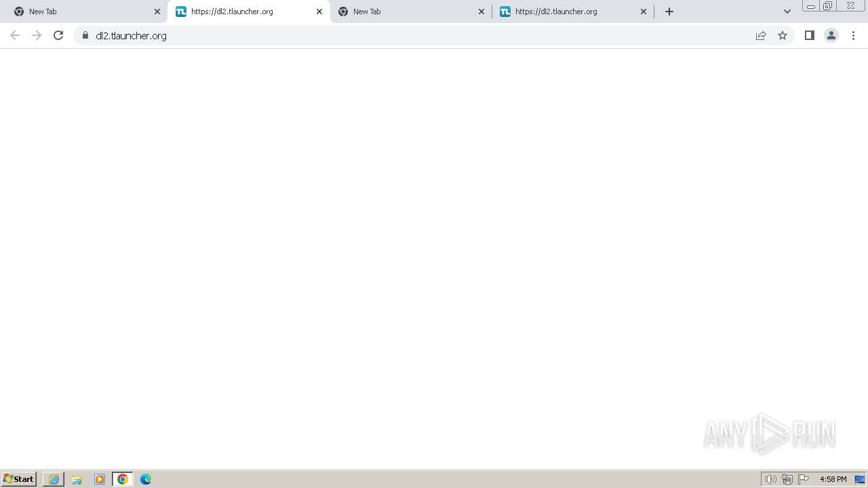This screenshot has height=488, width=868.
Task: Minimize the Chrome window
Action: pyautogui.click(x=810, y=6)
